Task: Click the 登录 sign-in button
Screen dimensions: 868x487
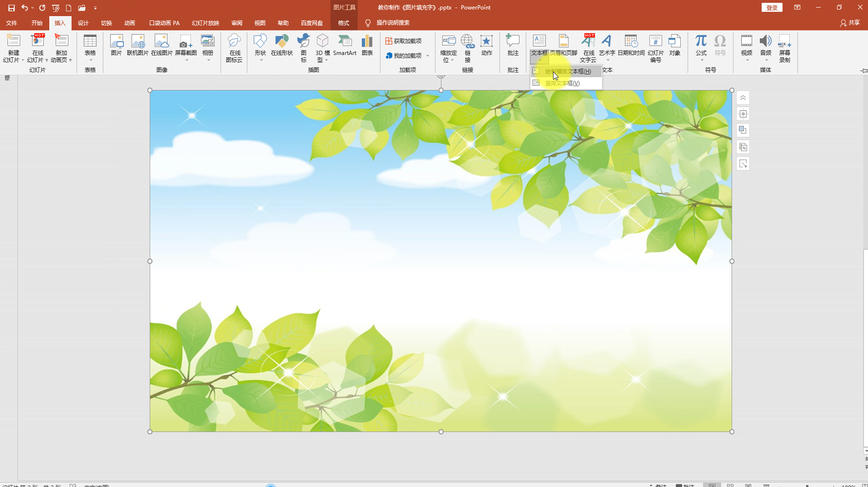Action: [x=772, y=7]
